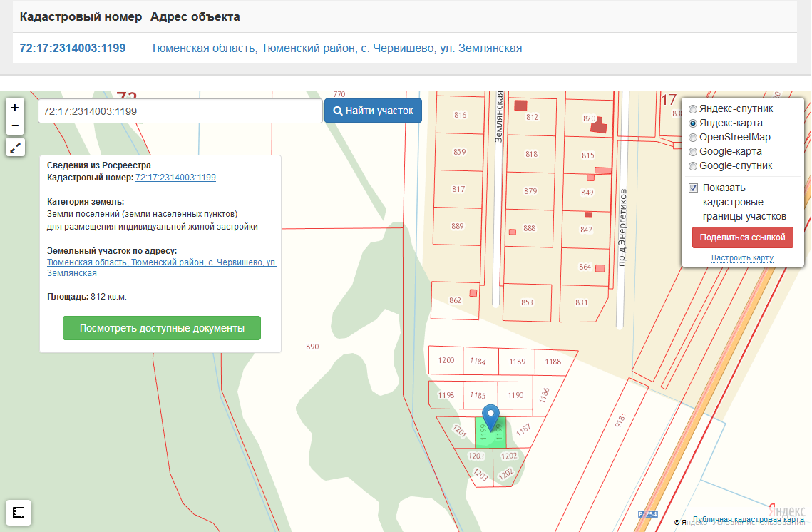Image resolution: width=812 pixels, height=532 pixels.
Task: Expand the Настроить карту settings link
Action: click(742, 257)
